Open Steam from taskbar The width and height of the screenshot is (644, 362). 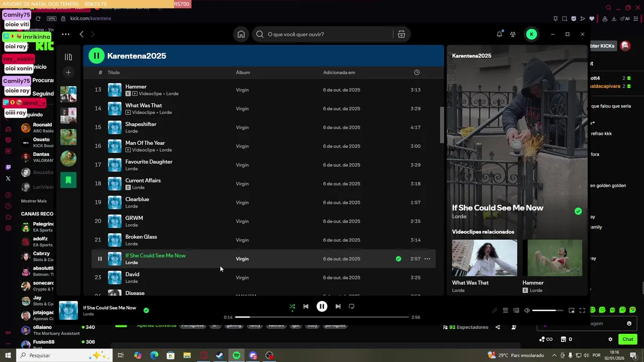(x=220, y=355)
